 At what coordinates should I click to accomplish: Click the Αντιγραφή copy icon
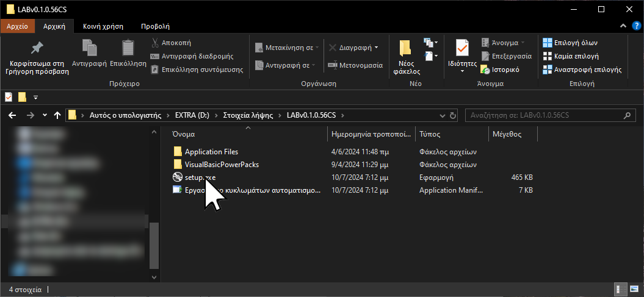point(89,49)
